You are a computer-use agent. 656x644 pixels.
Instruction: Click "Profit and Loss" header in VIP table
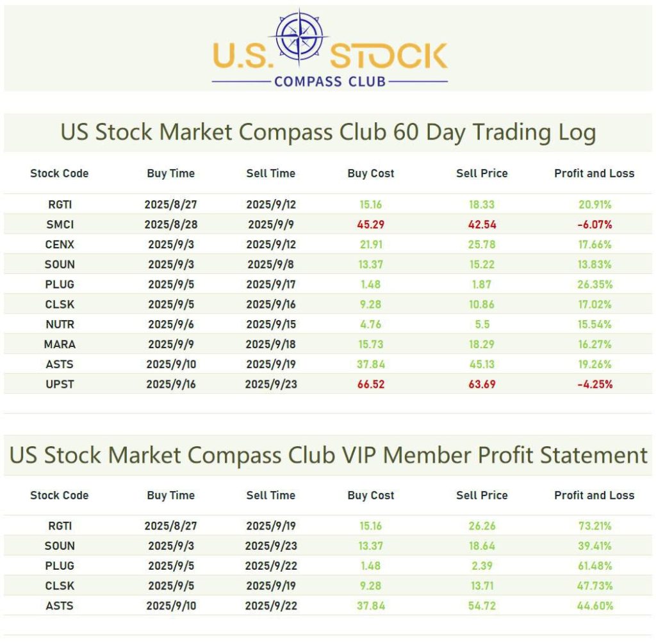594,495
